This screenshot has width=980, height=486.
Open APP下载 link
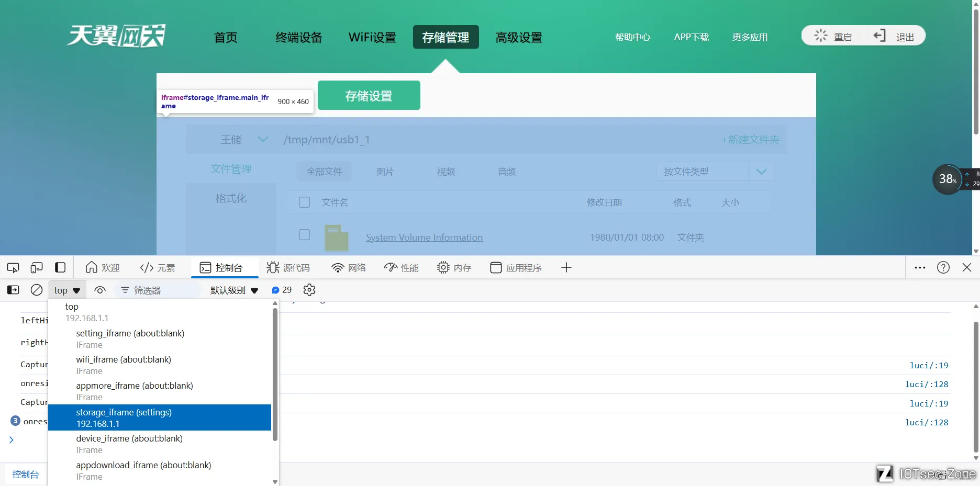(692, 37)
